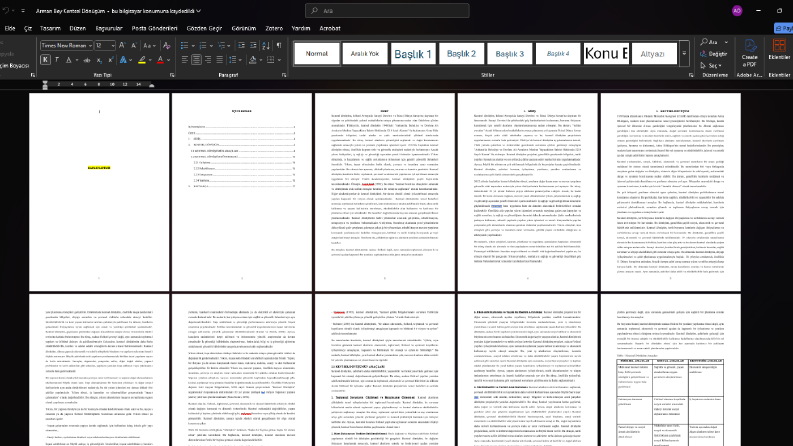Decrease font size with shrink icon
The width and height of the screenshot is (793, 446).
pyautogui.click(x=134, y=46)
